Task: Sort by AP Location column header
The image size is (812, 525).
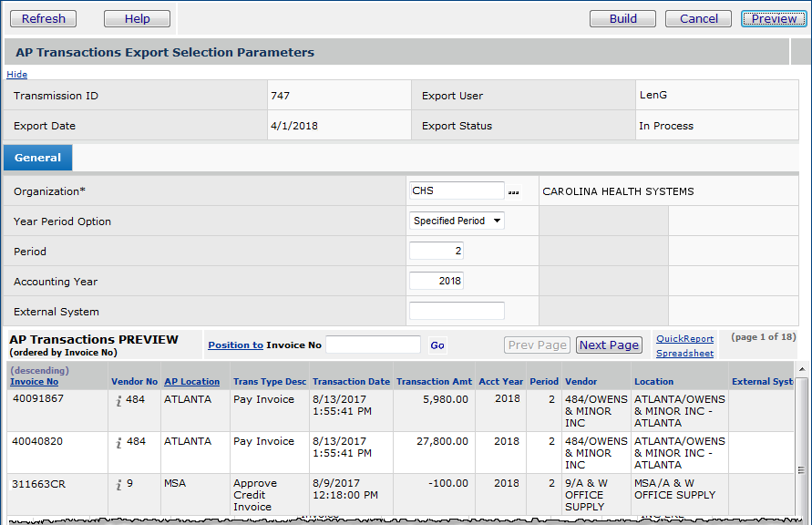Action: pyautogui.click(x=191, y=382)
